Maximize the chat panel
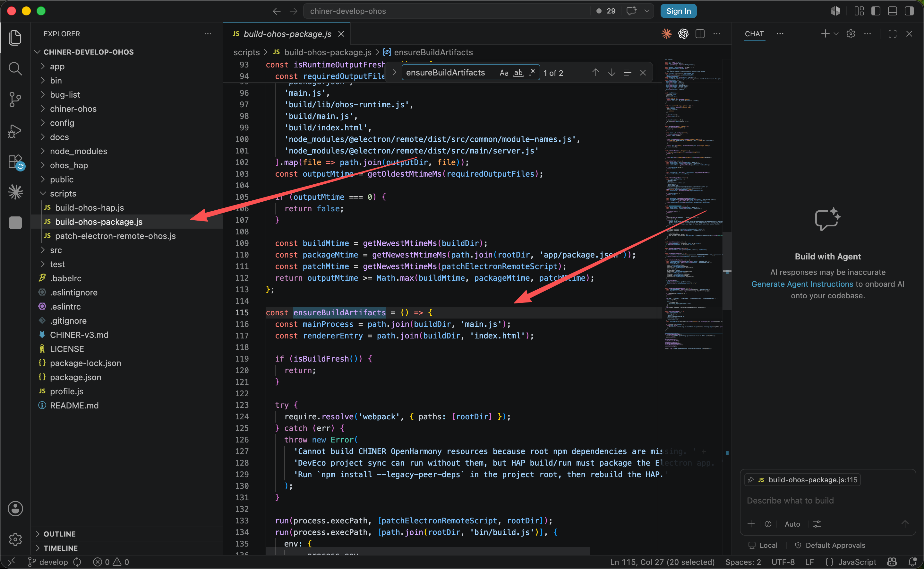 893,34
